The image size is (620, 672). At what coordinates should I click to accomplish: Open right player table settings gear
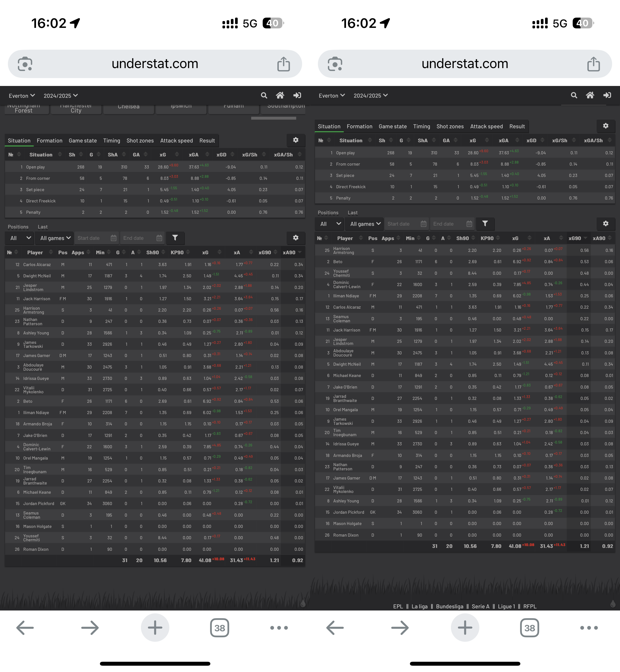(x=606, y=224)
